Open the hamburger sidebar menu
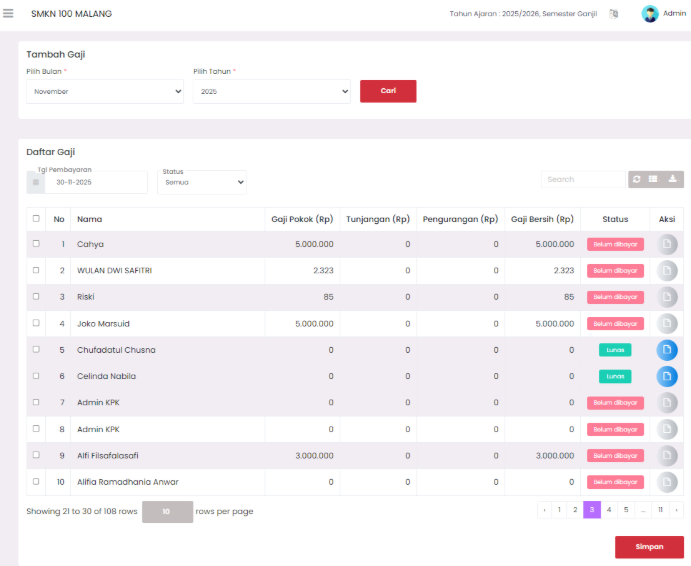 [x=9, y=14]
